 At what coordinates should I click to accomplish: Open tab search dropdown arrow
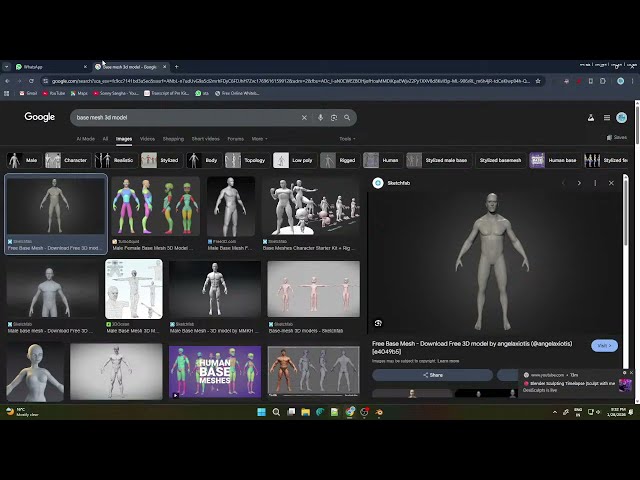coord(7,67)
